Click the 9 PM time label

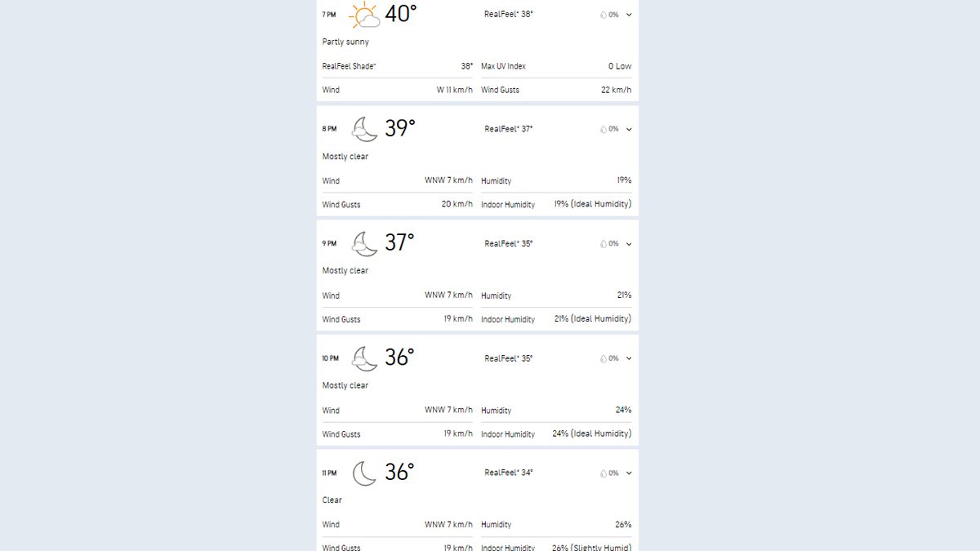[329, 243]
